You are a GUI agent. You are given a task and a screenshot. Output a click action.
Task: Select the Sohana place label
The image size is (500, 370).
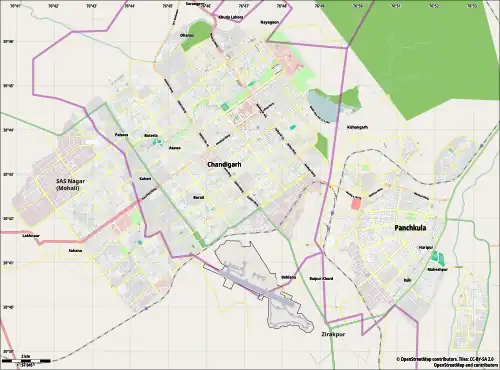click(x=75, y=251)
